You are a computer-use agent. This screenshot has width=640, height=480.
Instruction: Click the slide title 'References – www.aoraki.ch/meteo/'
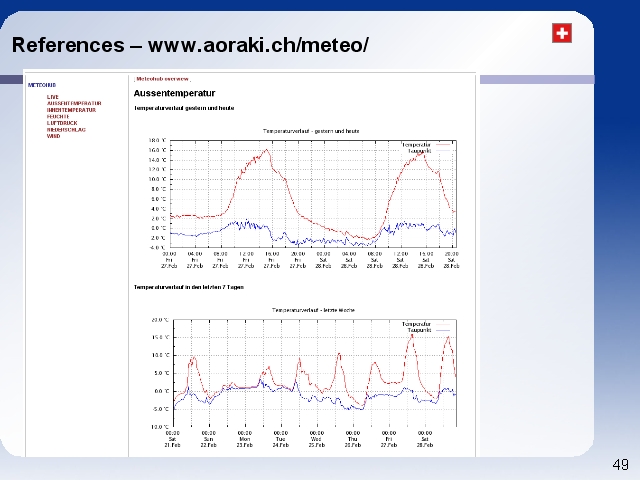190,45
